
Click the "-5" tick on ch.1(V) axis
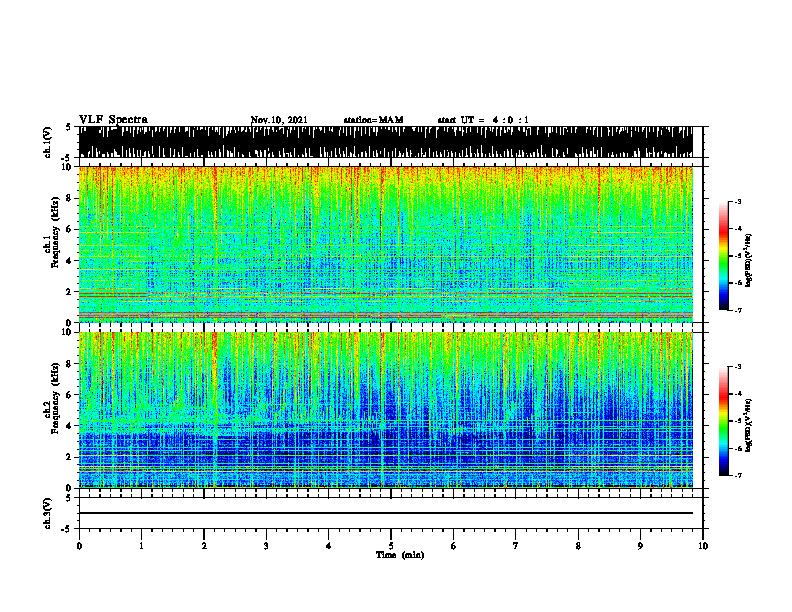(x=67, y=158)
